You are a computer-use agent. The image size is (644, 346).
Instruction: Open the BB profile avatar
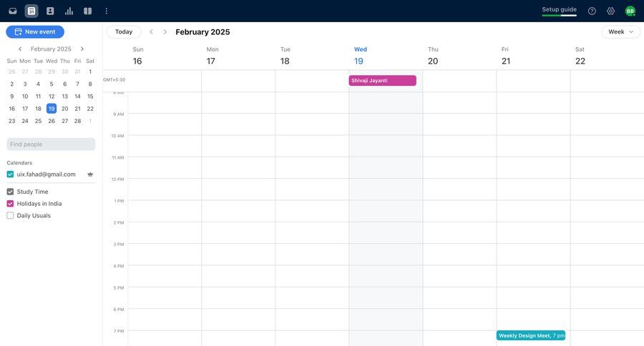[630, 11]
